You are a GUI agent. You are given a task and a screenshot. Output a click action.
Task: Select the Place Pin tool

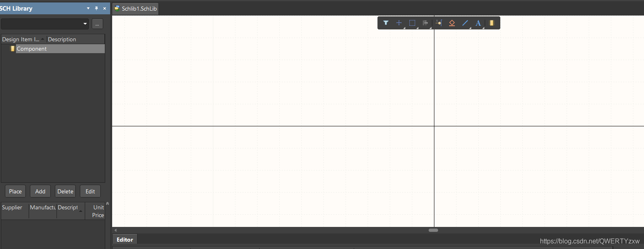[x=439, y=23]
